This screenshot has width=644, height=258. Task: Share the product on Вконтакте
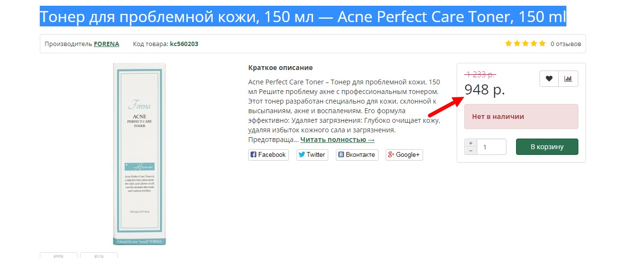(x=357, y=154)
